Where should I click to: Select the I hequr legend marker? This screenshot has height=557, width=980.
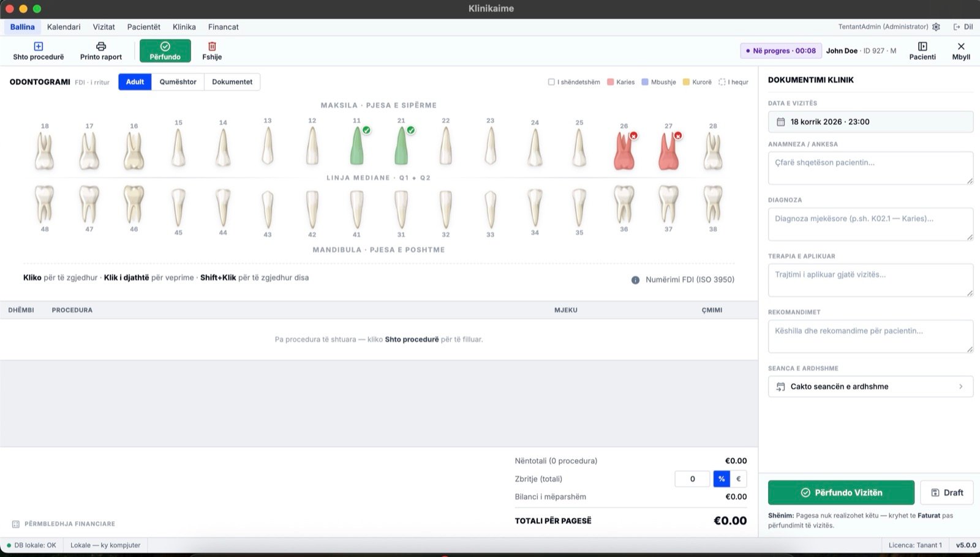(722, 82)
